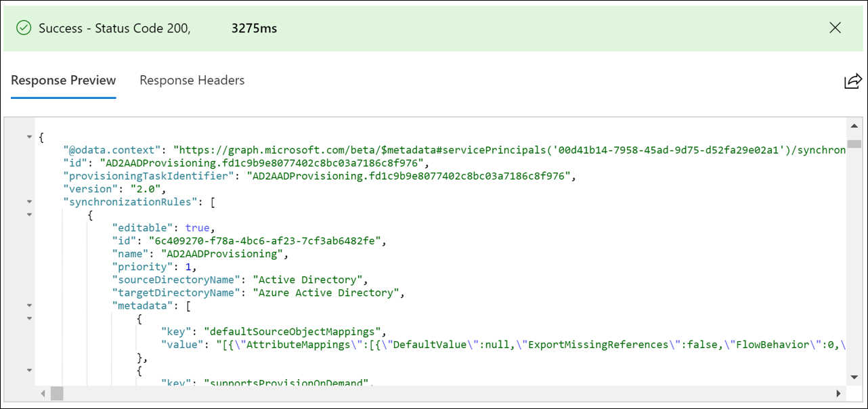Image resolution: width=868 pixels, height=409 pixels.
Task: Collapse the root JSON object
Action: (x=28, y=135)
